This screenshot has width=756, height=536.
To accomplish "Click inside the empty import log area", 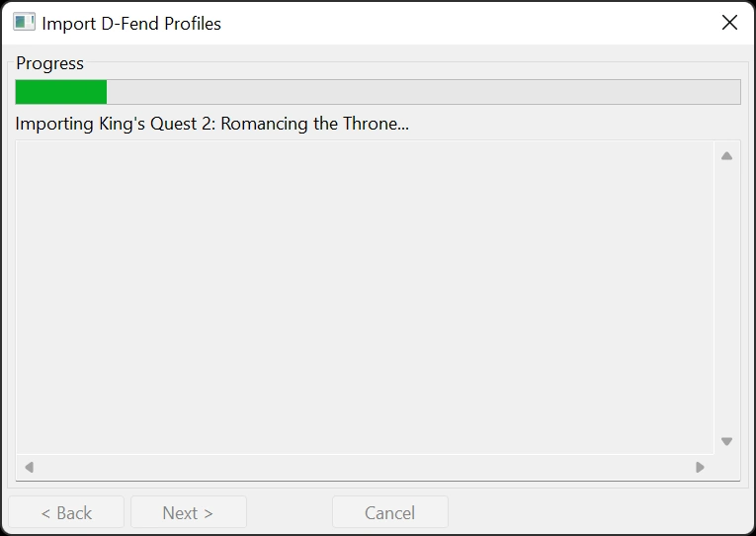I will pos(364,297).
